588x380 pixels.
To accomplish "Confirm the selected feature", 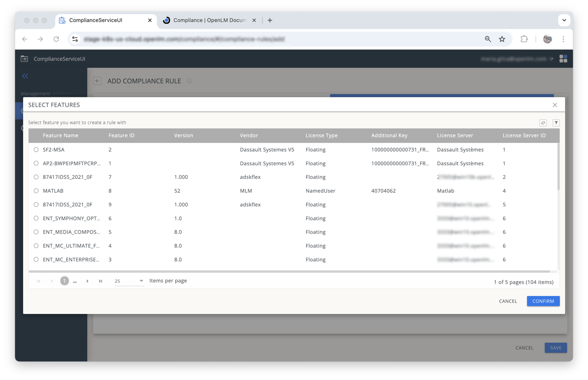I will 543,301.
